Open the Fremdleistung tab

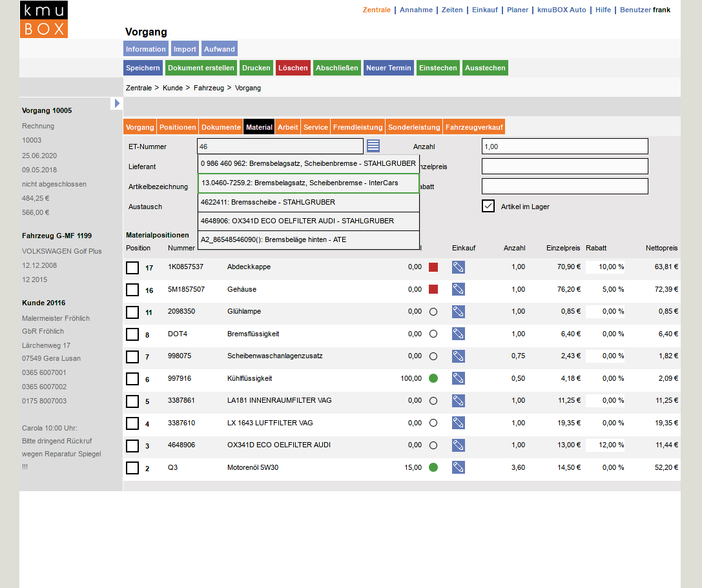tap(358, 128)
